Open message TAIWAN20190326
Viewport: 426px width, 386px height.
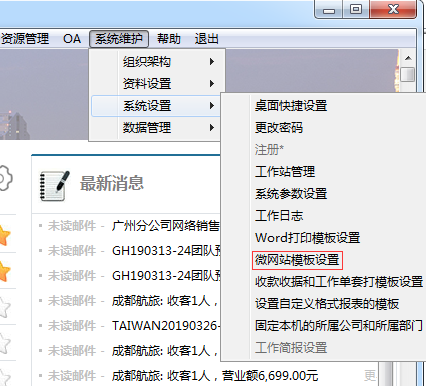click(x=166, y=326)
